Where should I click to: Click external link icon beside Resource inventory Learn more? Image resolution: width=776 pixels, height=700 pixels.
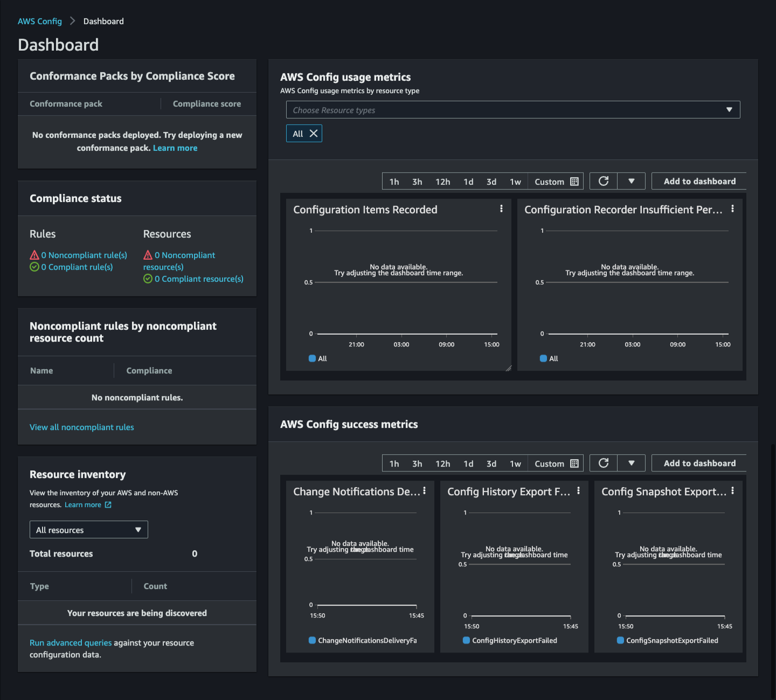click(108, 505)
